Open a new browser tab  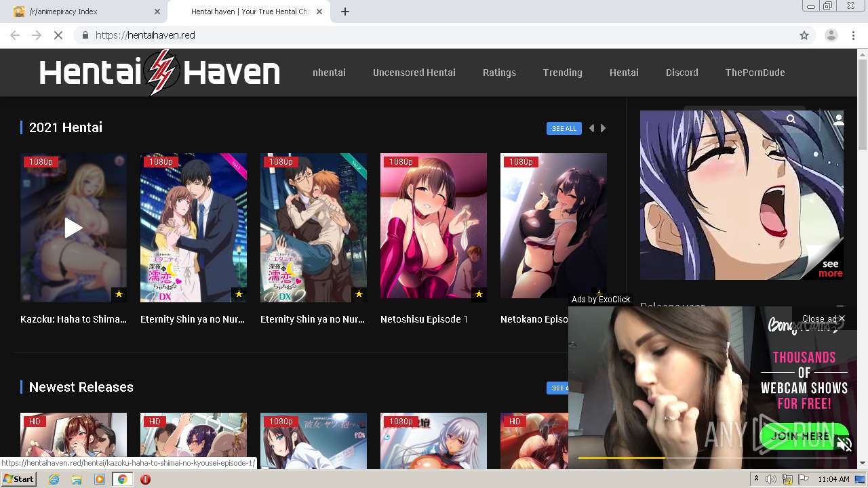[345, 12]
